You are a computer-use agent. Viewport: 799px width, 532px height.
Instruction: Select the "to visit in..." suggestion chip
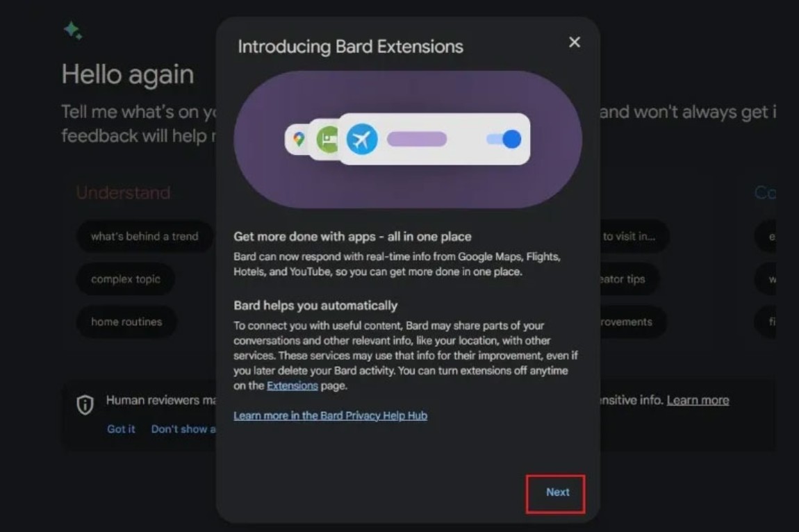[x=632, y=236]
